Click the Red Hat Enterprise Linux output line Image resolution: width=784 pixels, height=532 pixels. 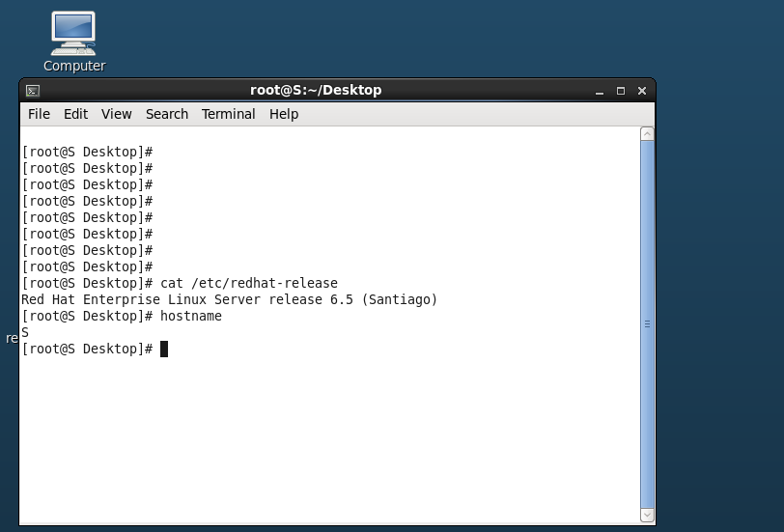229,300
